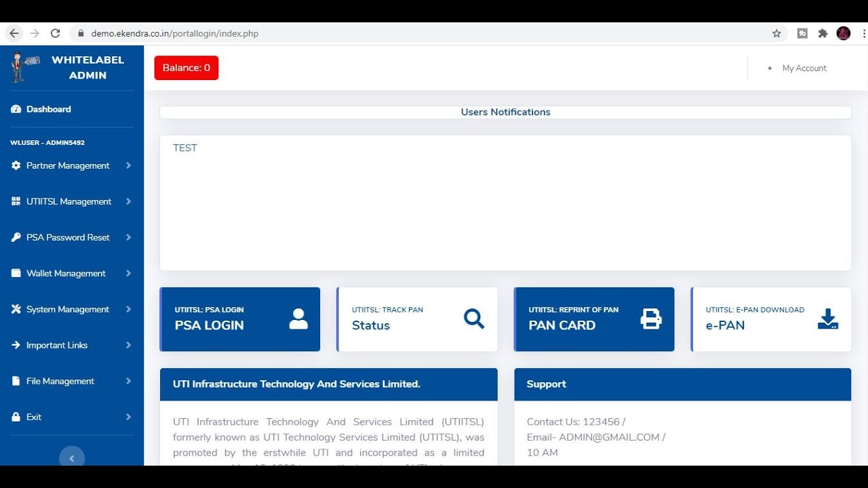Open the Reprint of PAN CARD card
This screenshot has width=868, height=488.
[594, 319]
